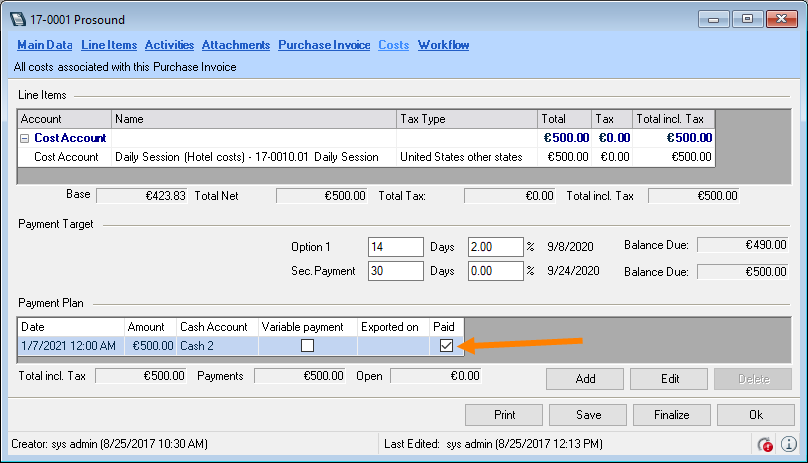The height and width of the screenshot is (463, 808).
Task: Click the Option 1 days input field
Action: coord(396,246)
